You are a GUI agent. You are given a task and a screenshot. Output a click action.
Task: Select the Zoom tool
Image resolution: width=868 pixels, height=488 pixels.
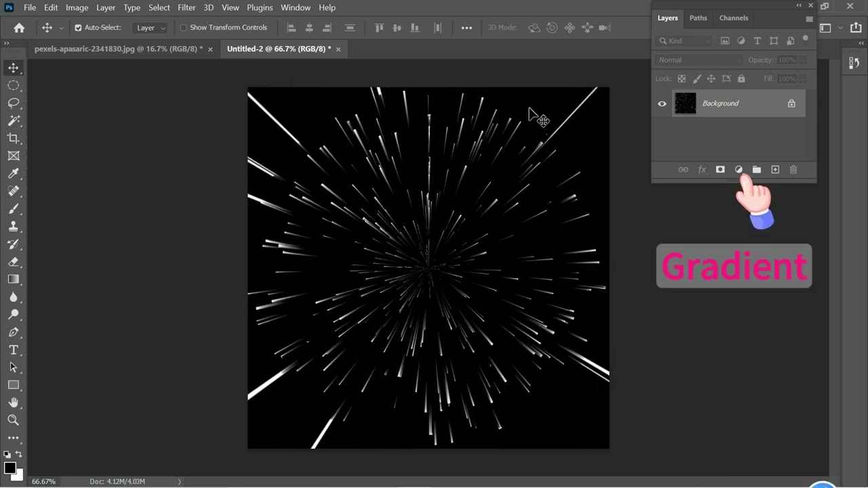14,420
